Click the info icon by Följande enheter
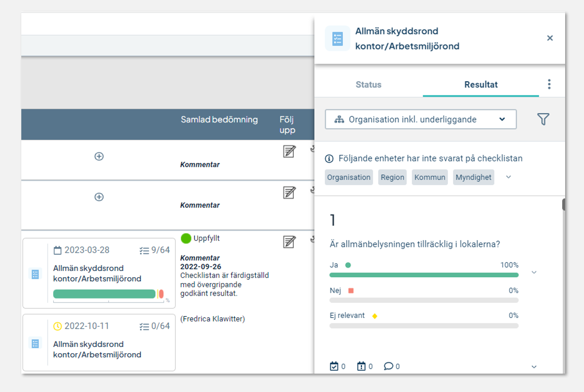Image resolution: width=584 pixels, height=392 pixels. 329,158
